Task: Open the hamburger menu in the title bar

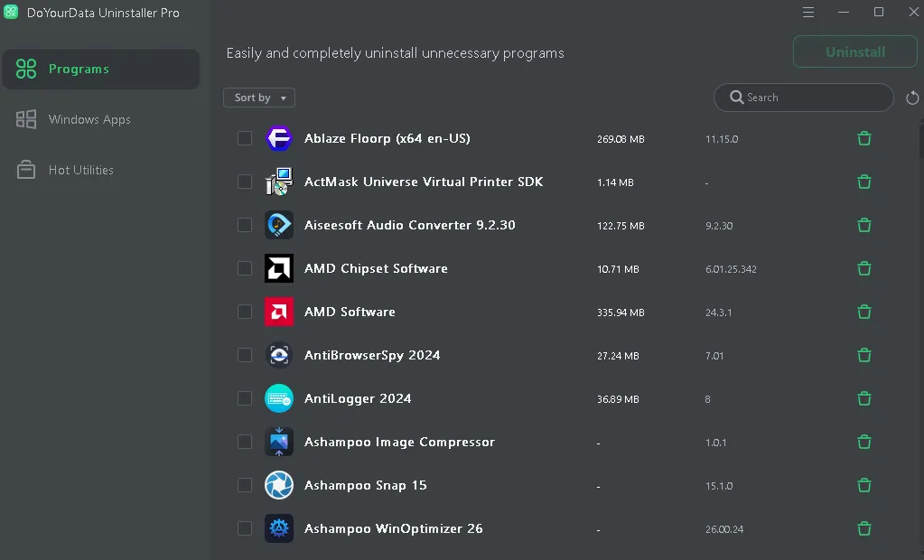Action: click(x=808, y=13)
